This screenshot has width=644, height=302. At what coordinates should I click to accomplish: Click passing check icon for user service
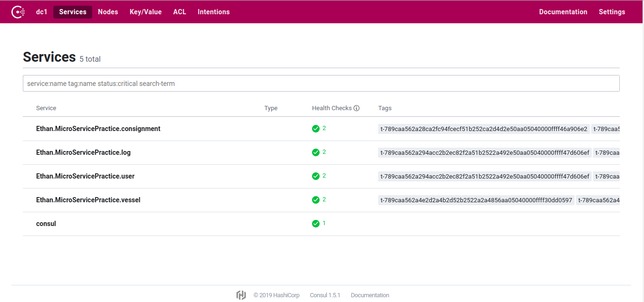(316, 176)
